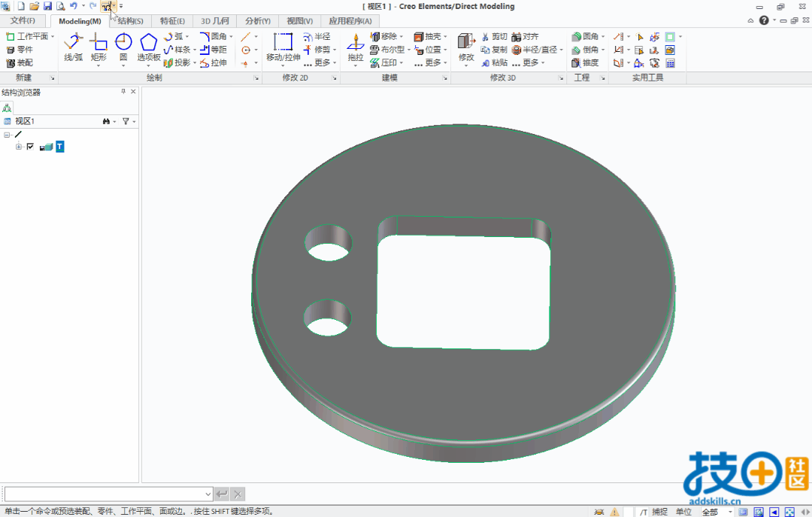The height and width of the screenshot is (517, 812).
Task: Click the Save icon in quick access toolbar
Action: 47,6
